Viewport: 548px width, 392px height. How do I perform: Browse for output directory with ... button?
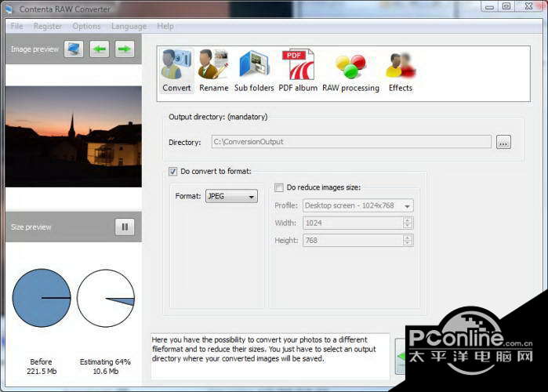pyautogui.click(x=503, y=142)
